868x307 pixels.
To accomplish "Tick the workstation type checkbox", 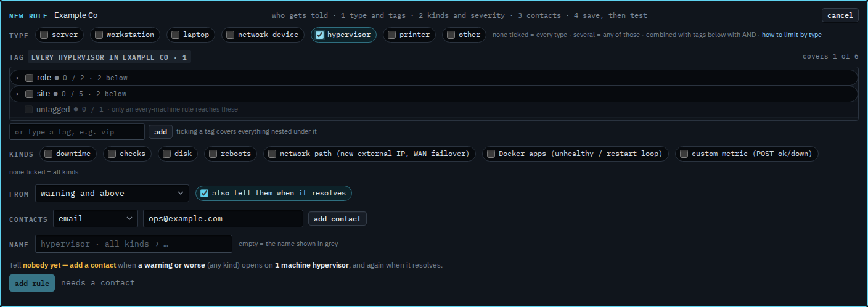I will [99, 35].
